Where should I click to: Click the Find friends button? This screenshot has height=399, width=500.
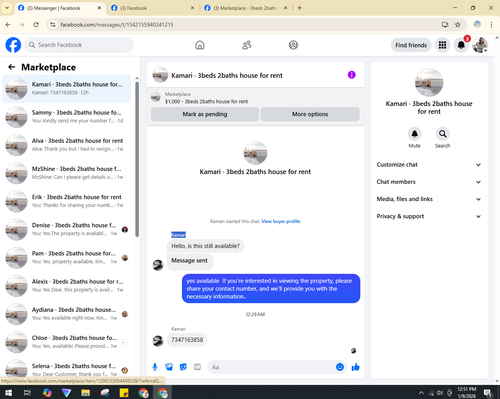tap(411, 45)
